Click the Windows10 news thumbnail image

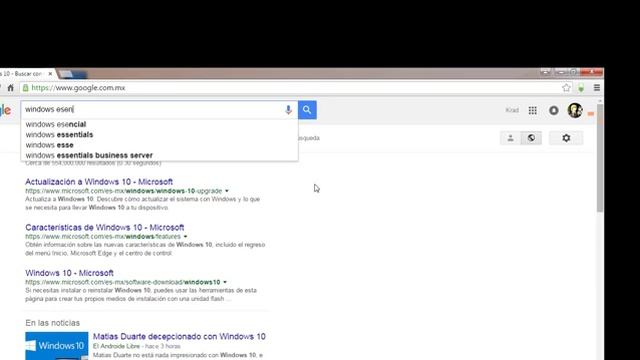57,346
